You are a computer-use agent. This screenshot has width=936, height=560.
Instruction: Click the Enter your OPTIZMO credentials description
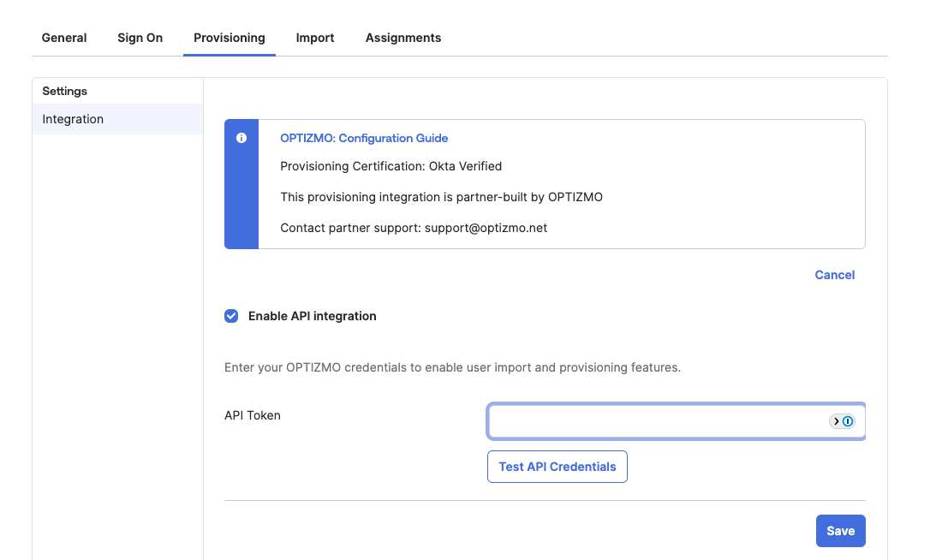(x=452, y=367)
